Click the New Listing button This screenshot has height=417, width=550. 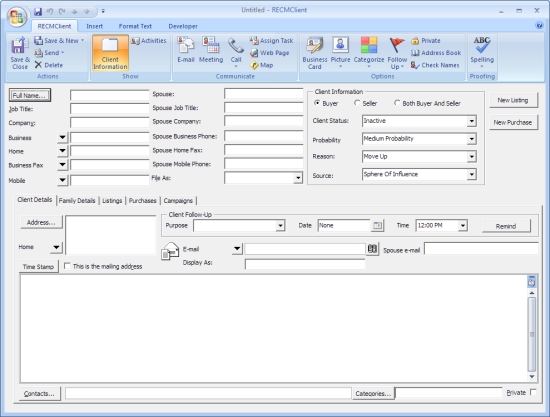pos(513,100)
